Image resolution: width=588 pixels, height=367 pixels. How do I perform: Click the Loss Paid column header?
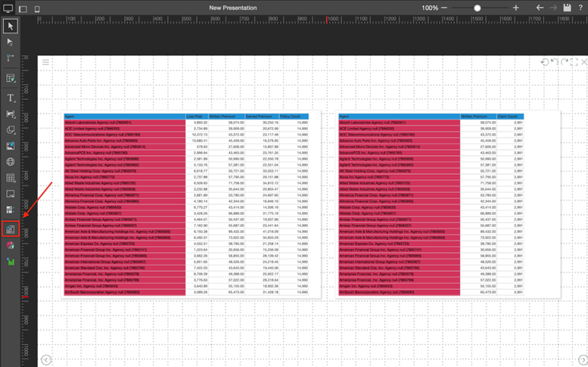(x=197, y=117)
